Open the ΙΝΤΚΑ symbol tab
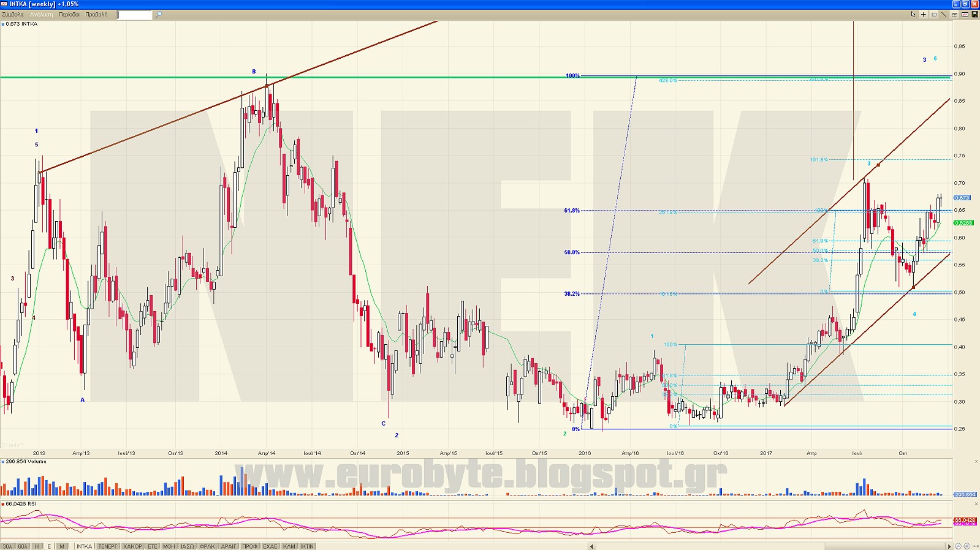The width and height of the screenshot is (980, 550). (84, 546)
